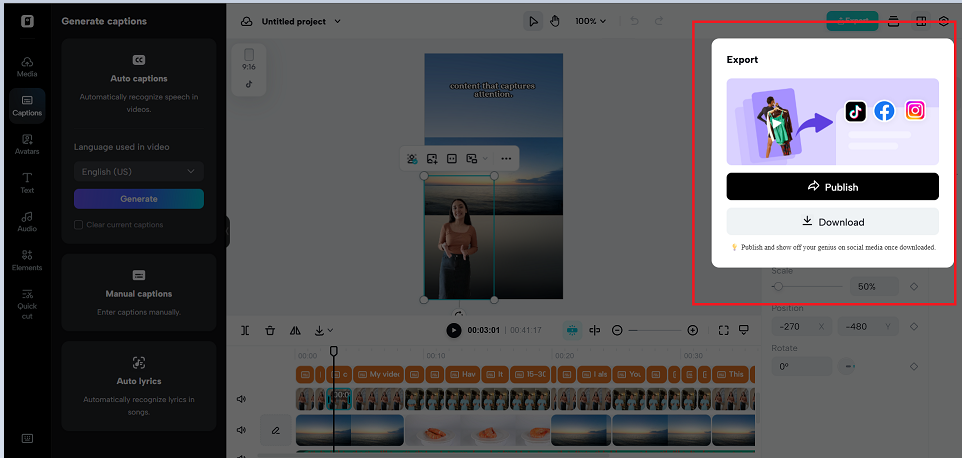
Task: Open the 100% zoom level dropdown
Action: click(590, 21)
